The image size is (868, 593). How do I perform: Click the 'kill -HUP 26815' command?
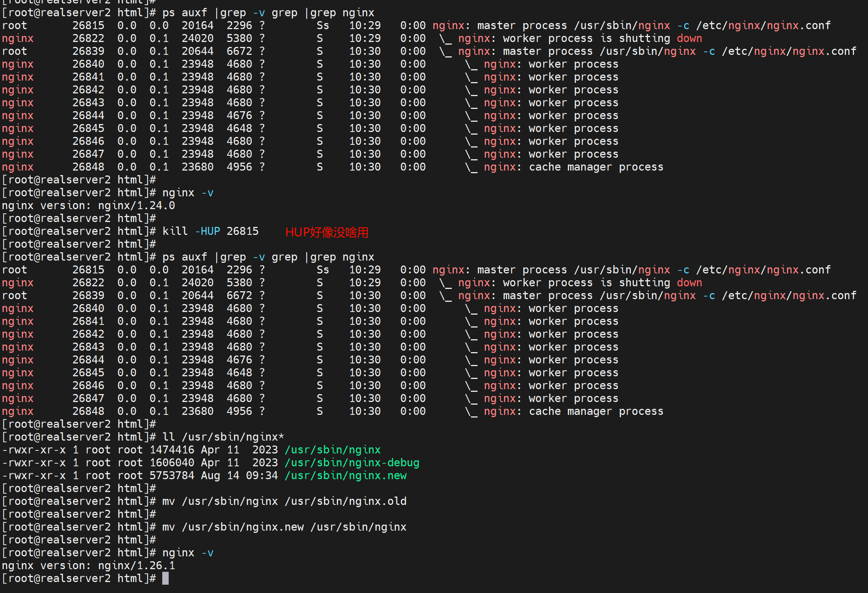tap(210, 231)
